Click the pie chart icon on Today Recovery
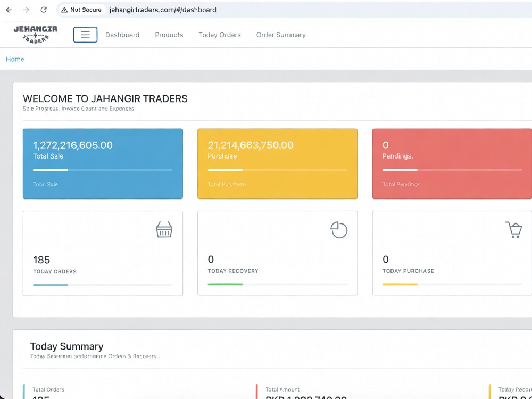532x399 pixels. pos(339,230)
